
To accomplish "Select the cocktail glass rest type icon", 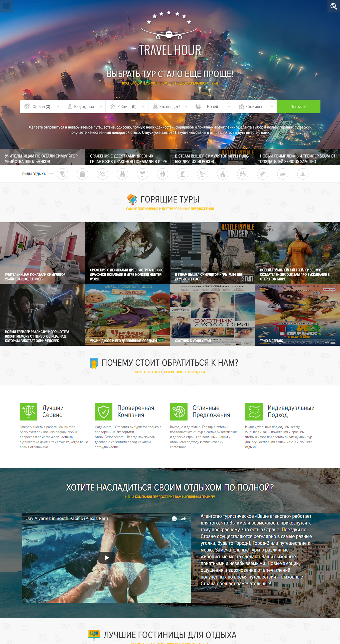I will coord(142,174).
